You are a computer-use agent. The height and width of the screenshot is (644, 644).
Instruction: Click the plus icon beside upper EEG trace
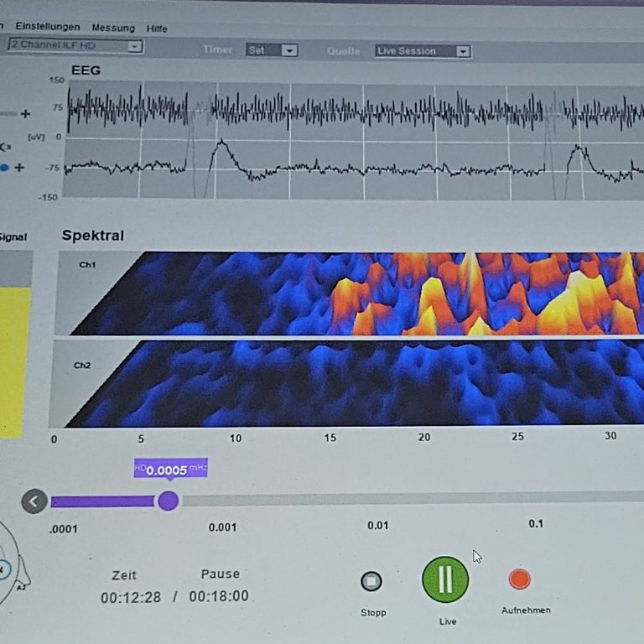(x=25, y=114)
